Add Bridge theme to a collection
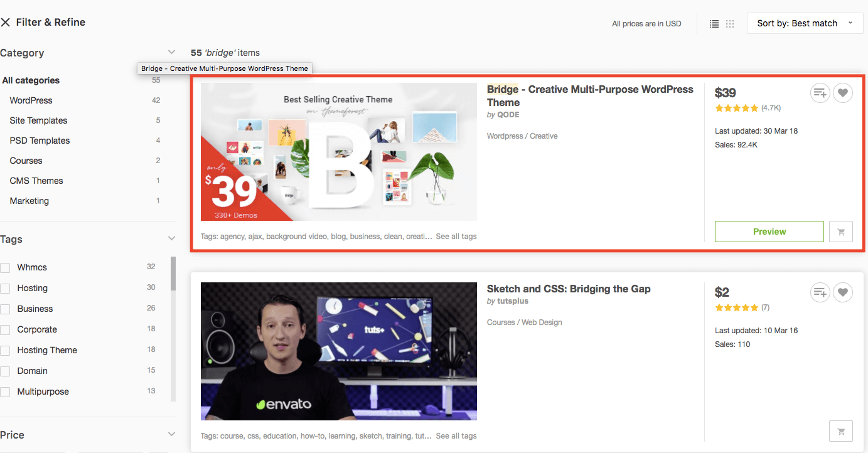 [x=820, y=93]
